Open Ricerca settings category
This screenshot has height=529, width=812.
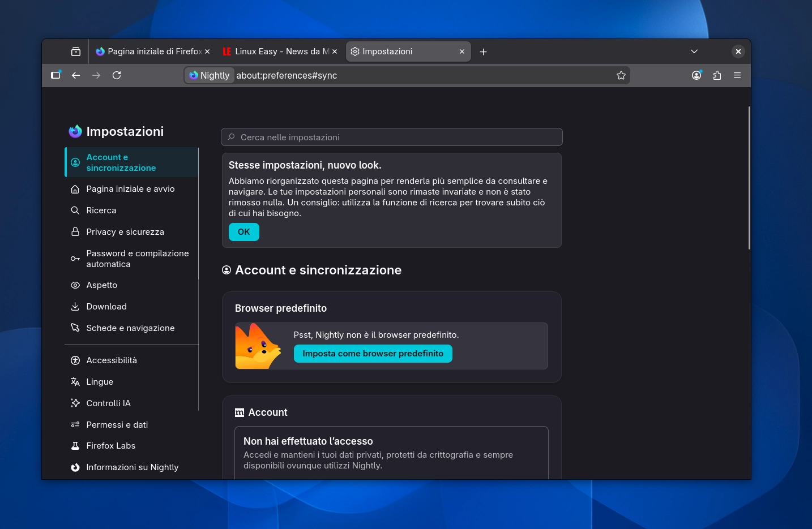tap(131, 210)
